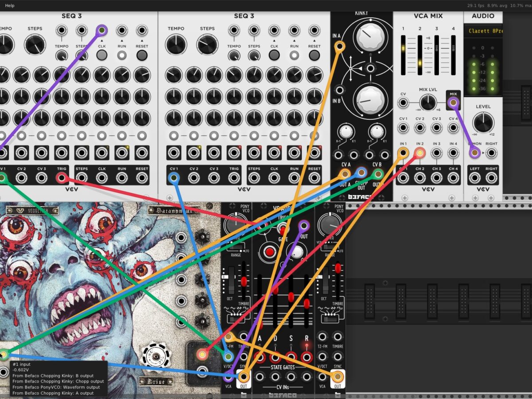
Task: Click the Audio module RIGHT input jack
Action: tap(491, 153)
